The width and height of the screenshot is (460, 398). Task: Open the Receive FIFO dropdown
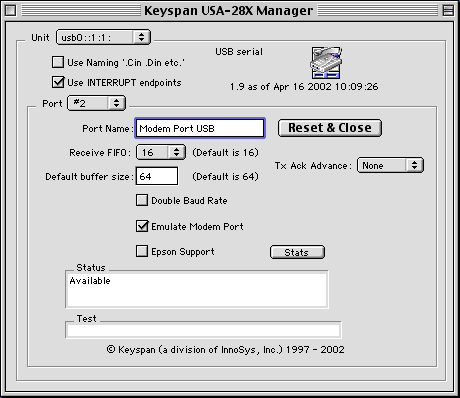[x=161, y=152]
